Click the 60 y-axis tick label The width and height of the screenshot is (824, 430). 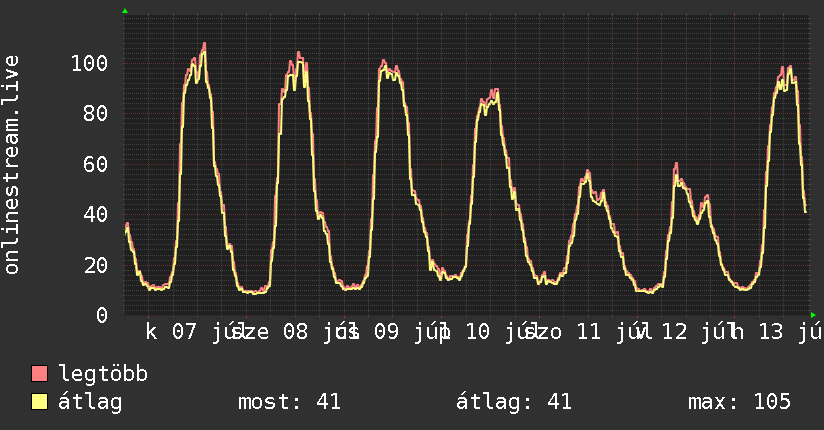96,165
